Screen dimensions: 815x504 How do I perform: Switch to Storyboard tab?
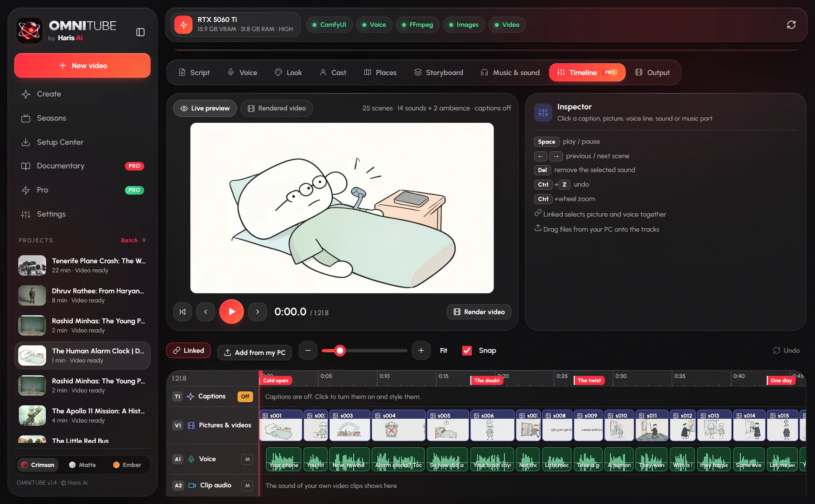(x=439, y=72)
